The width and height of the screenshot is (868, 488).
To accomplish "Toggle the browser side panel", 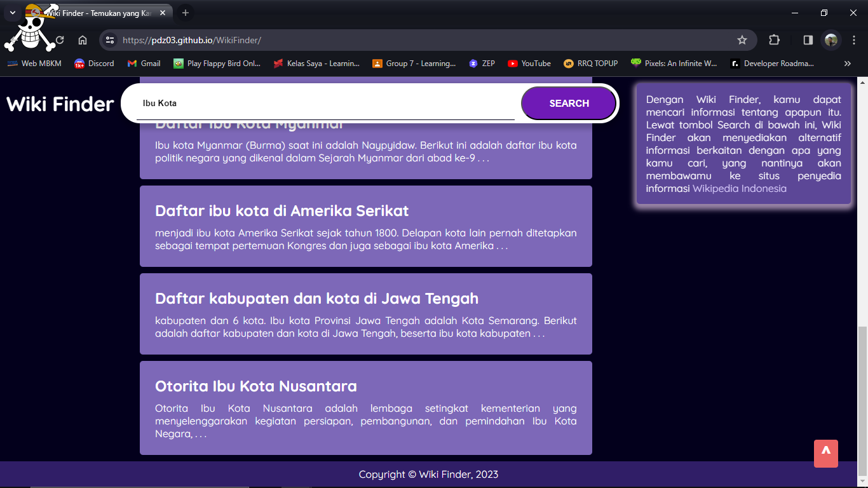I will [x=808, y=40].
